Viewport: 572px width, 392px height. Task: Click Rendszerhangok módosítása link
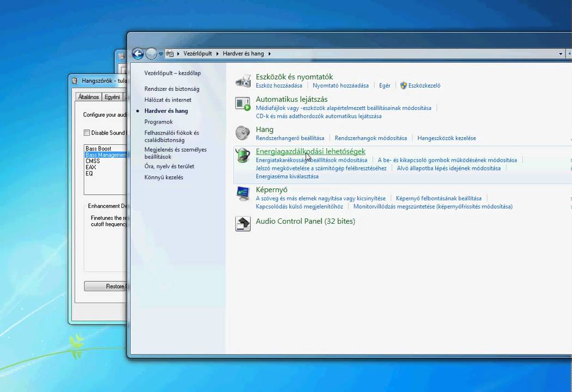coord(370,138)
